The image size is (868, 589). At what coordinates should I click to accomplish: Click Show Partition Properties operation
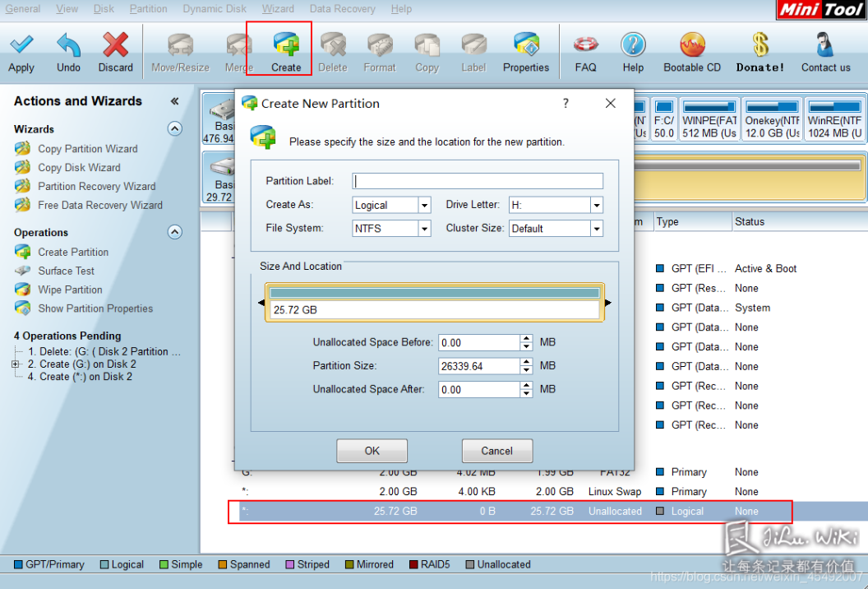pos(95,308)
